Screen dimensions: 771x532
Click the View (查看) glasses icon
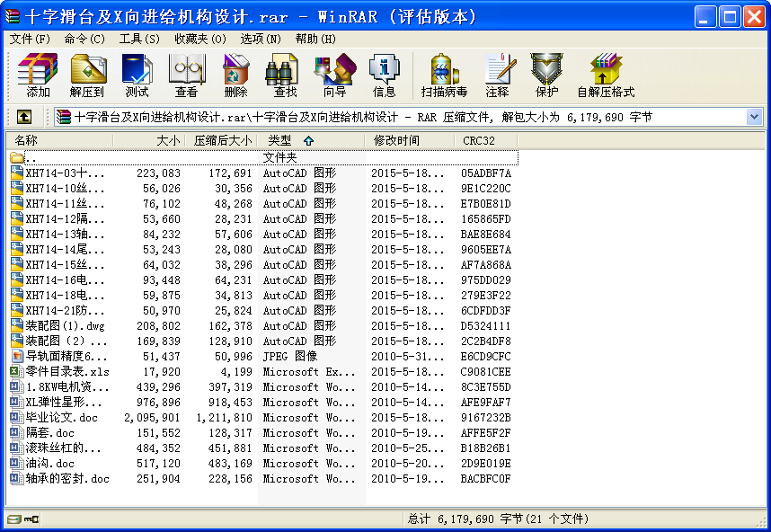click(x=187, y=75)
